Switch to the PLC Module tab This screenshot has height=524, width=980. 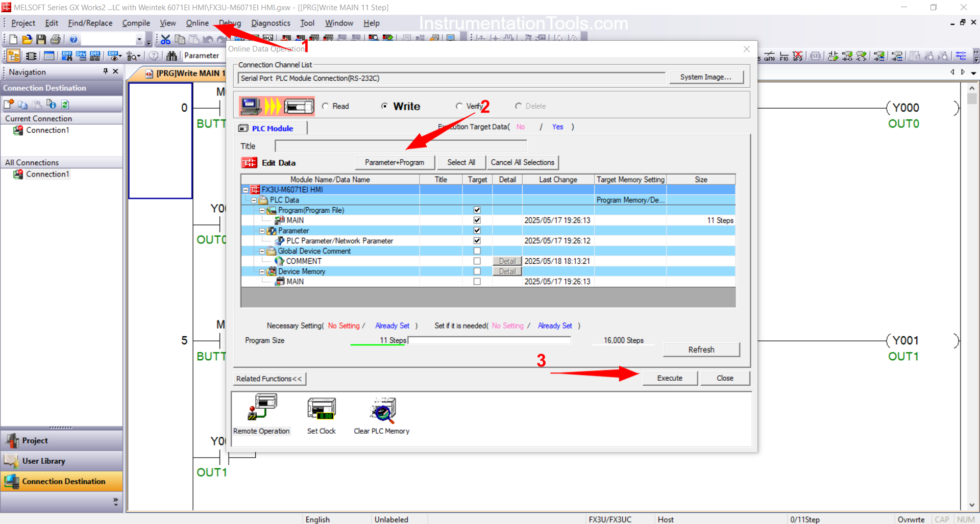click(x=272, y=128)
